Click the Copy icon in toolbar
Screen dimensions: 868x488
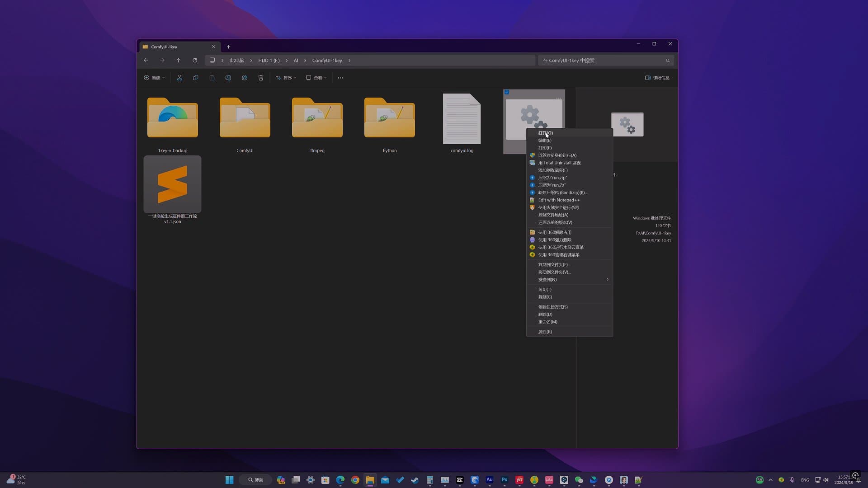pyautogui.click(x=196, y=78)
